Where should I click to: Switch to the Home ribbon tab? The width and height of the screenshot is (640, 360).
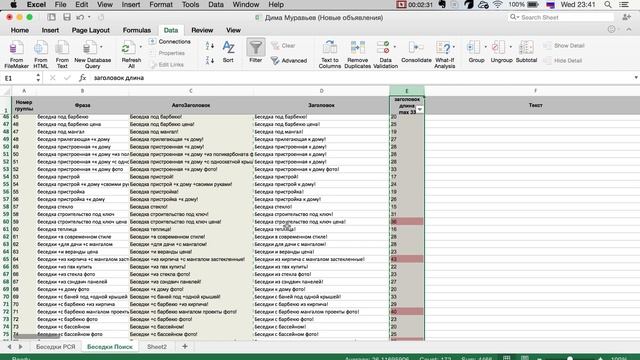pos(20,30)
